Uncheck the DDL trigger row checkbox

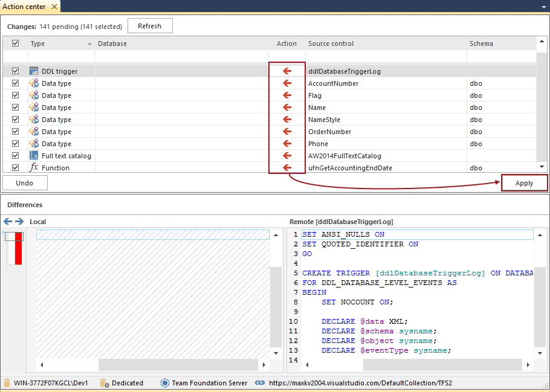[x=16, y=71]
